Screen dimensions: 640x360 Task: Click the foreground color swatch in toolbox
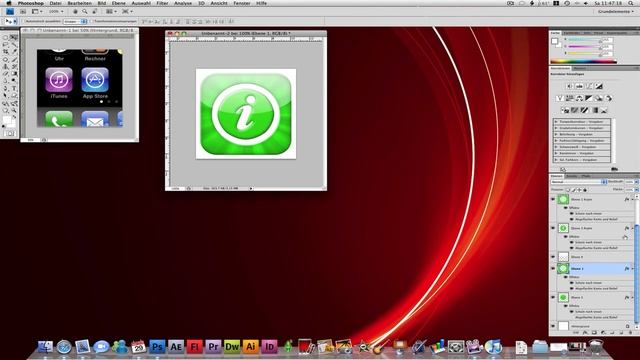click(x=7, y=120)
